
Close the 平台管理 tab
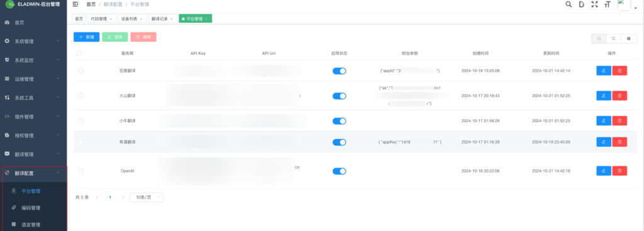click(x=206, y=19)
